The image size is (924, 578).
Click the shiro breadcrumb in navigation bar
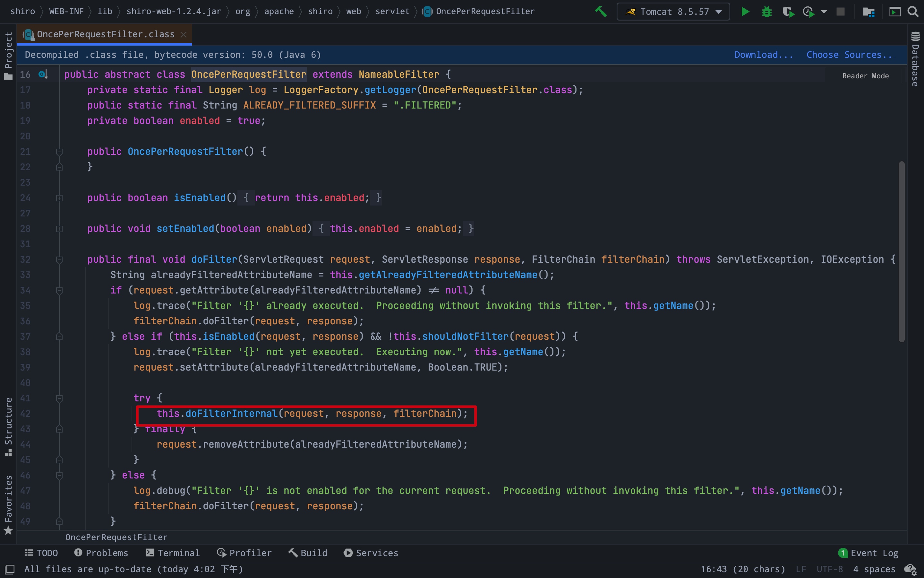pos(22,12)
